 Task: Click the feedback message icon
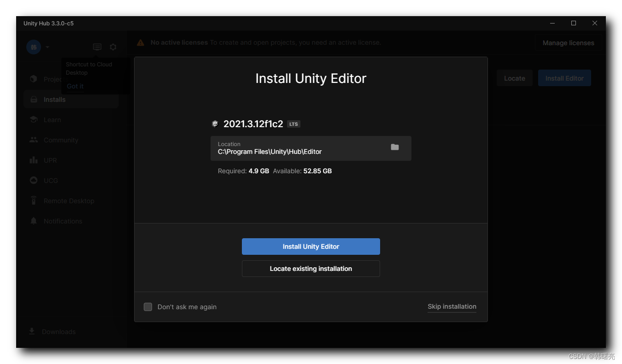click(x=97, y=47)
